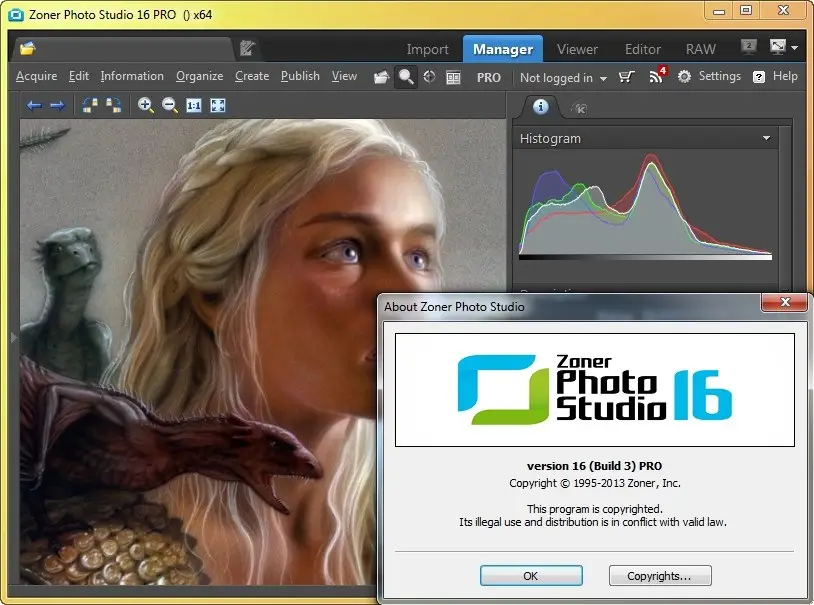Click the histogram graph

tap(645, 205)
